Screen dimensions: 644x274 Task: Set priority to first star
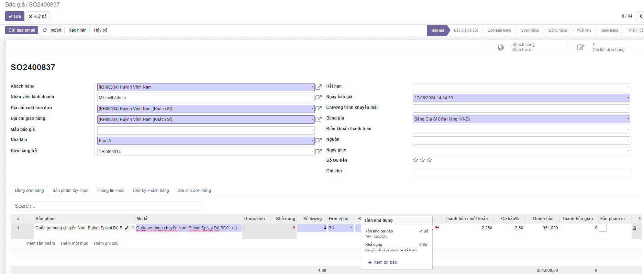pos(415,160)
